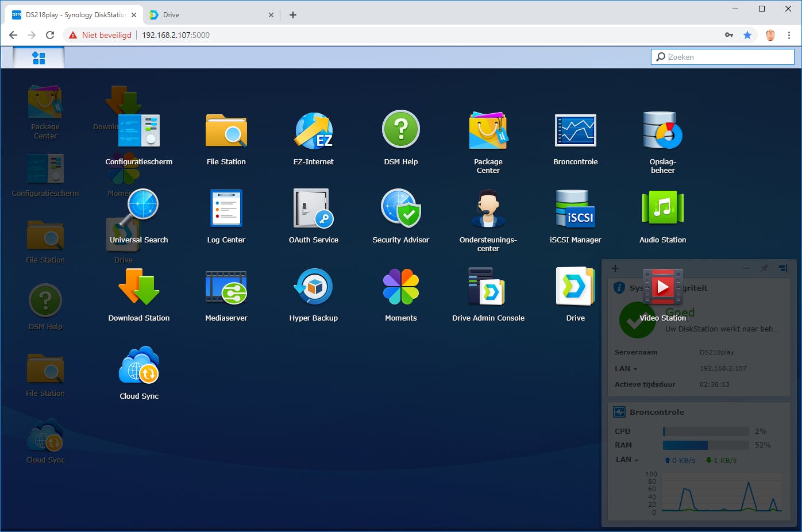Click the uptime value 02:38:13

point(715,384)
